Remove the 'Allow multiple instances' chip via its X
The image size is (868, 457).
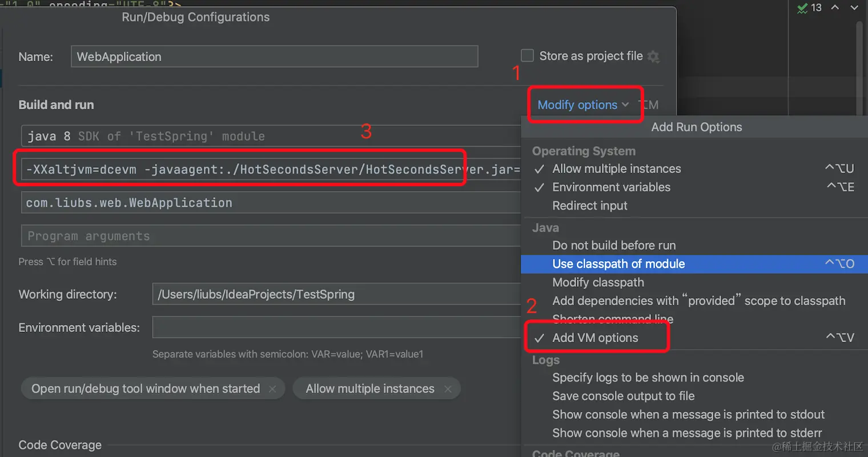pyautogui.click(x=448, y=389)
